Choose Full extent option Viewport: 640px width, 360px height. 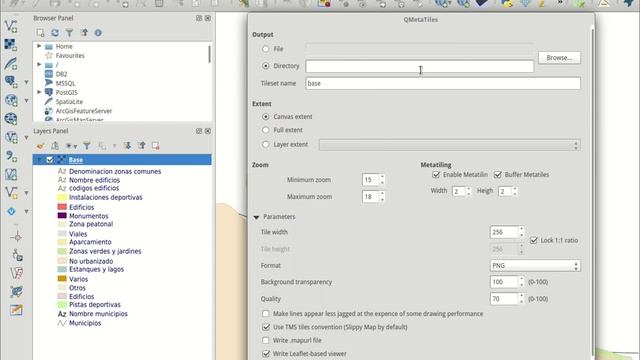[266, 130]
